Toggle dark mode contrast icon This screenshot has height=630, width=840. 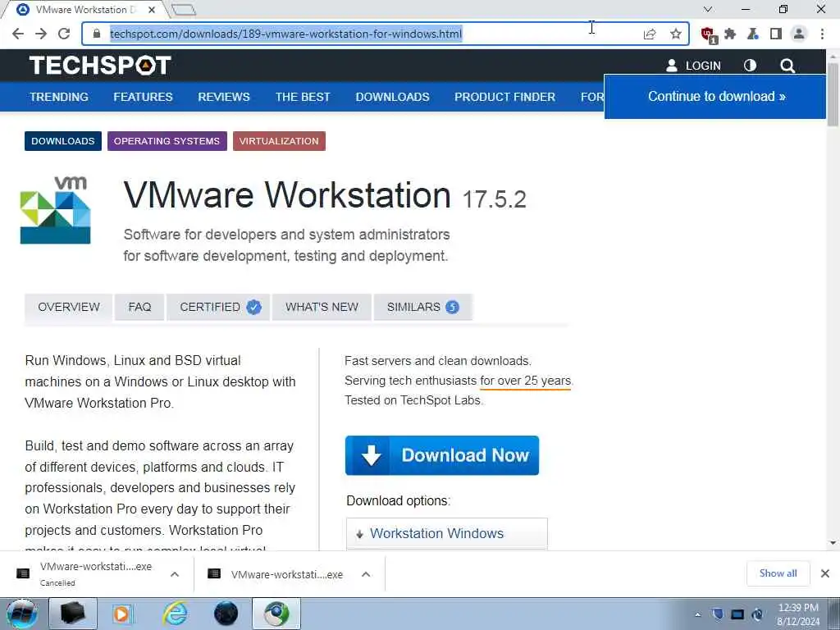750,66
